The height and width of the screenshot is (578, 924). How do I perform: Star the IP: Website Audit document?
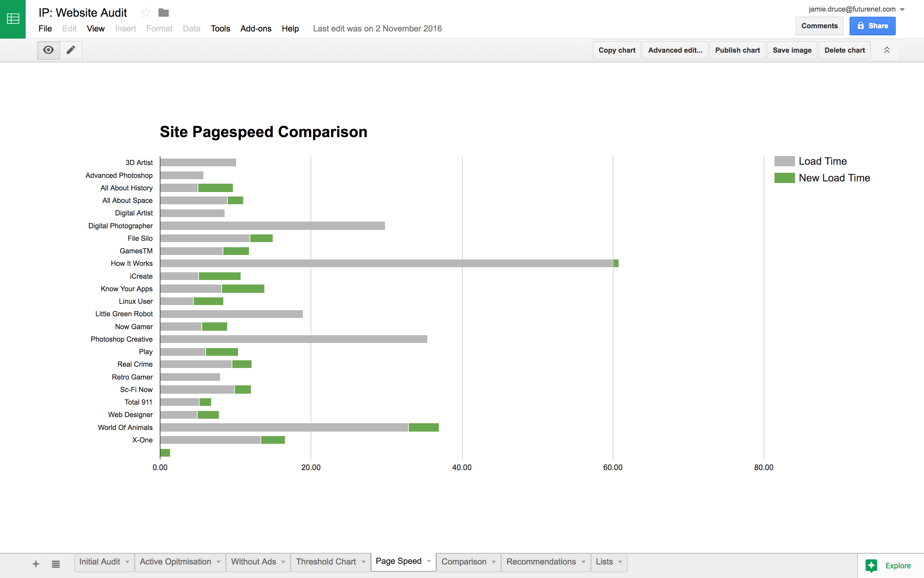[145, 13]
